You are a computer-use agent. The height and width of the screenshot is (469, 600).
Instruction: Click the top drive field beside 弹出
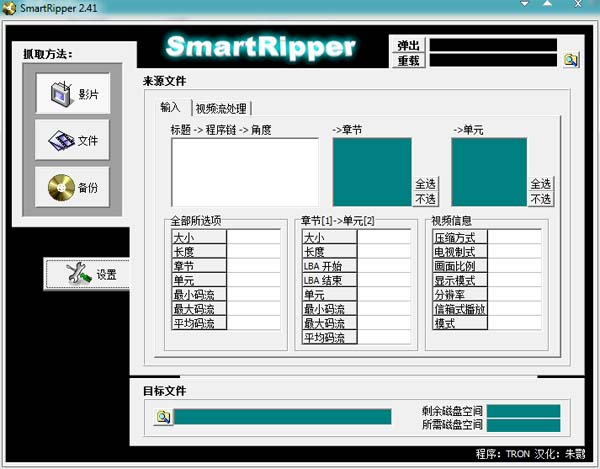[x=493, y=45]
